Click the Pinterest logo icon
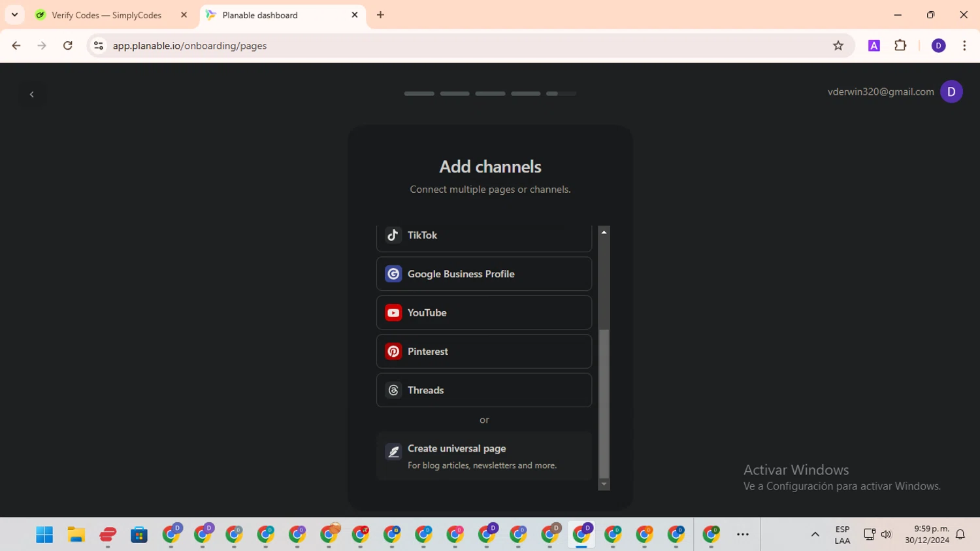This screenshot has width=980, height=551. [393, 352]
